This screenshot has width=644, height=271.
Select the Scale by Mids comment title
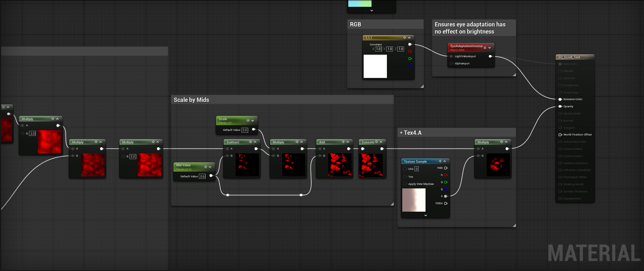click(x=191, y=100)
